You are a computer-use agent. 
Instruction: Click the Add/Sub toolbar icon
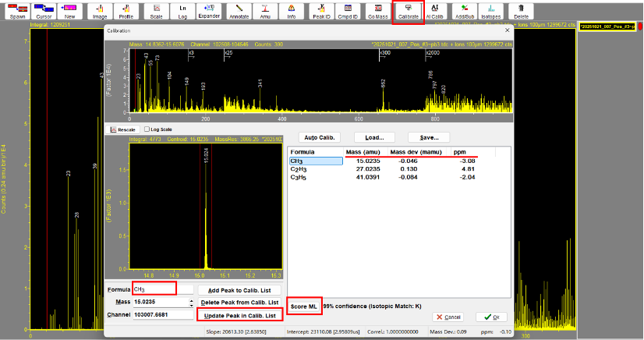click(463, 11)
